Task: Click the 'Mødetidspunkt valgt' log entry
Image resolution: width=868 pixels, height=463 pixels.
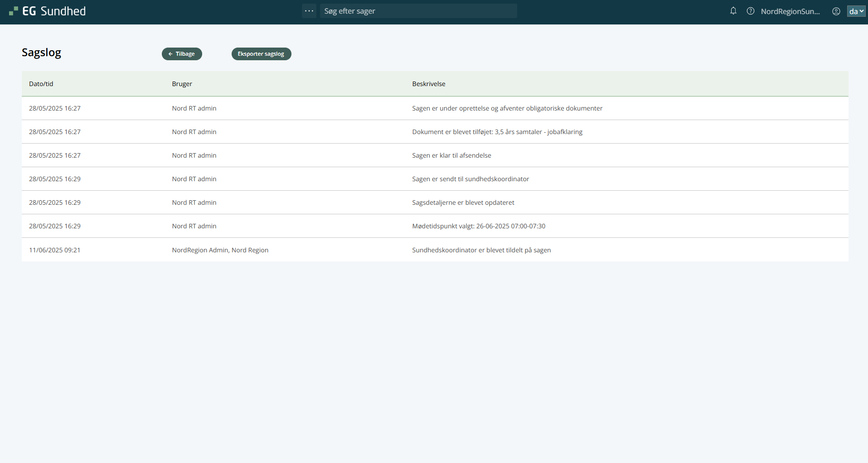Action: [x=479, y=226]
